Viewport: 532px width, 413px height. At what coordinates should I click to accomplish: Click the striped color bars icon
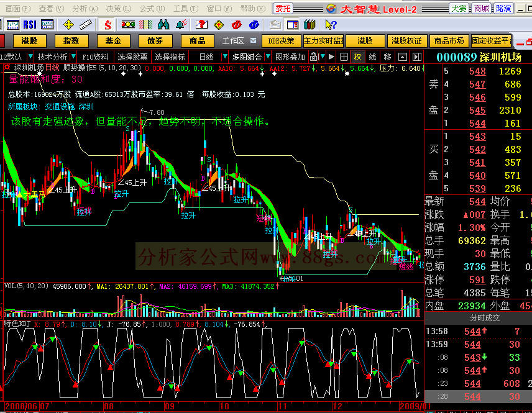tap(145, 24)
